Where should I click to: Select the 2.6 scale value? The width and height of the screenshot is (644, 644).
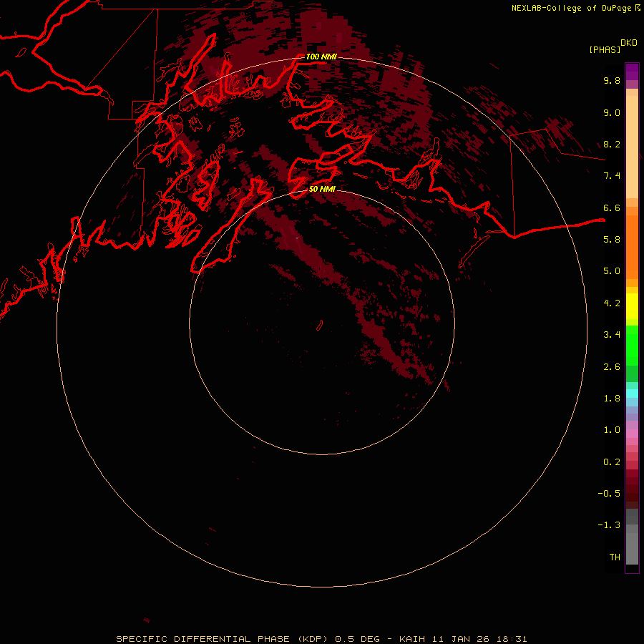(612, 367)
